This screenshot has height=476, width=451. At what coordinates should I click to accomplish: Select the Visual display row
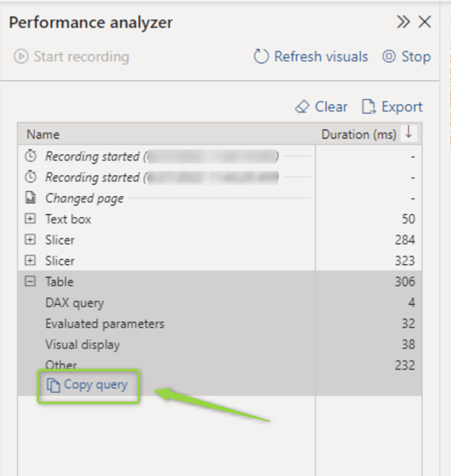click(82, 345)
